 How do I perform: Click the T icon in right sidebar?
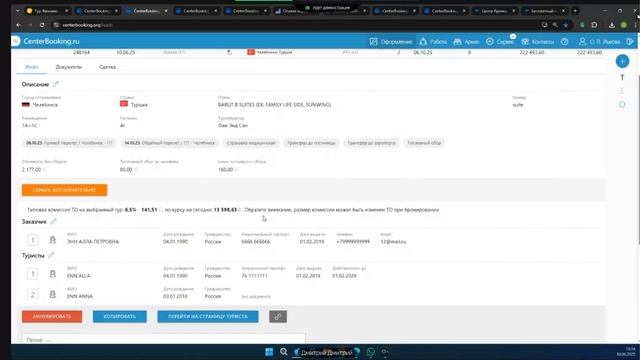(622, 77)
